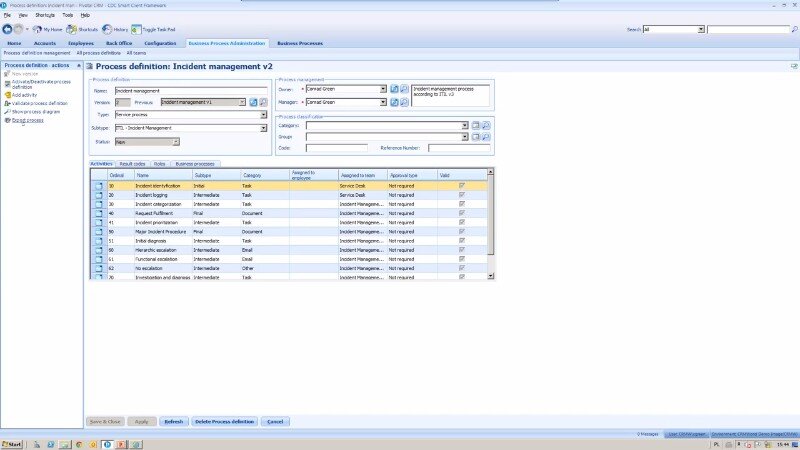
Task: Open the Manager record with edit icon
Action: coord(394,102)
